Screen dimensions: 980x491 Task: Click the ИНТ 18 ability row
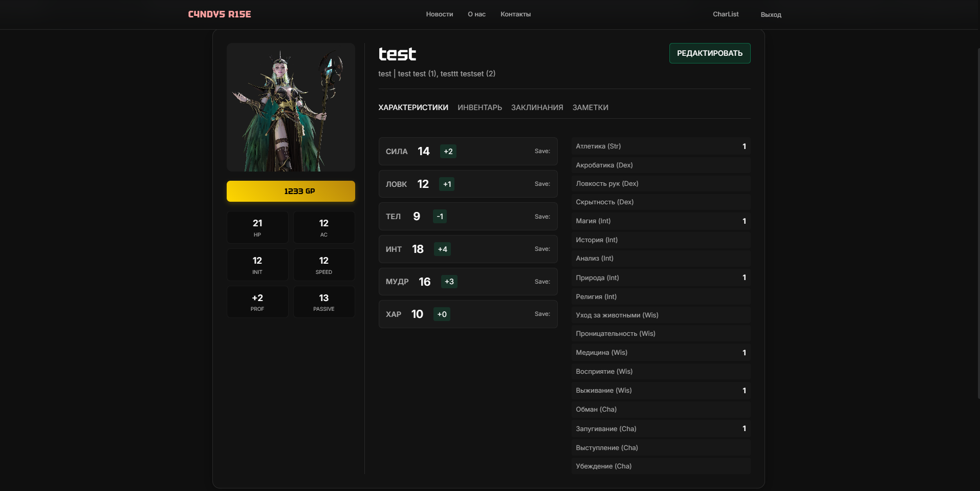468,249
